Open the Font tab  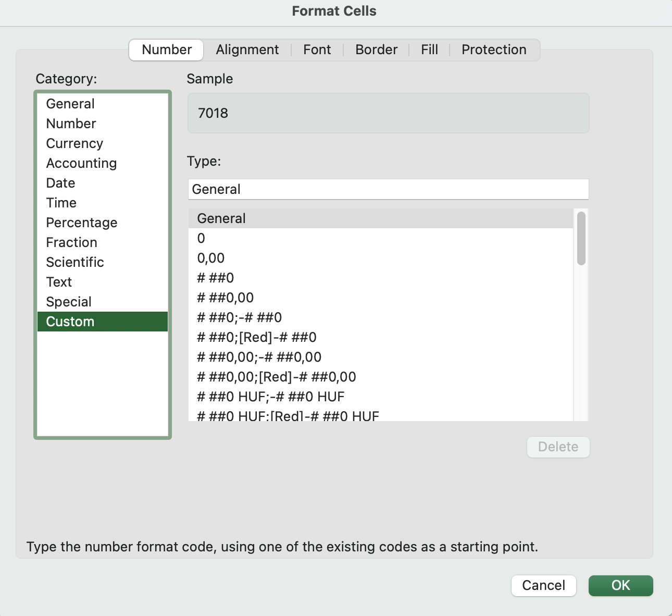[x=317, y=50]
